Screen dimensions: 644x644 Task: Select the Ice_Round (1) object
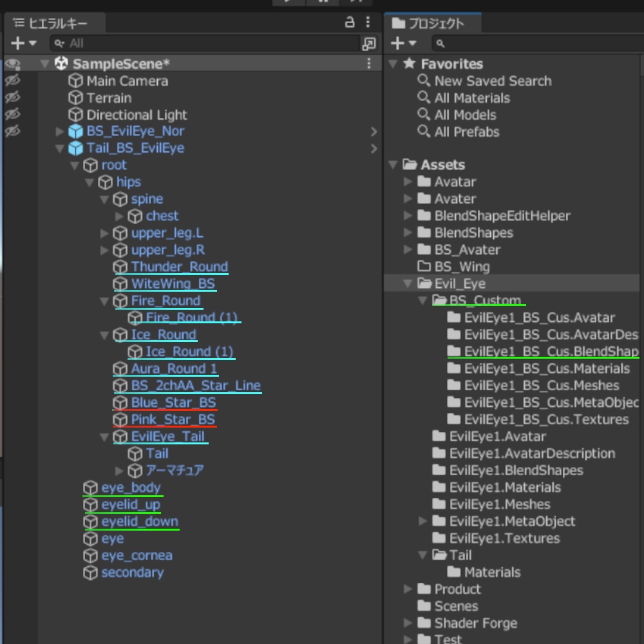point(189,352)
